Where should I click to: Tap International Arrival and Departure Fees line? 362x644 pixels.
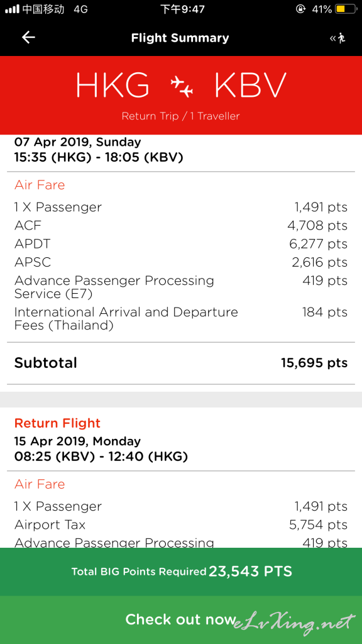pyautogui.click(x=181, y=319)
